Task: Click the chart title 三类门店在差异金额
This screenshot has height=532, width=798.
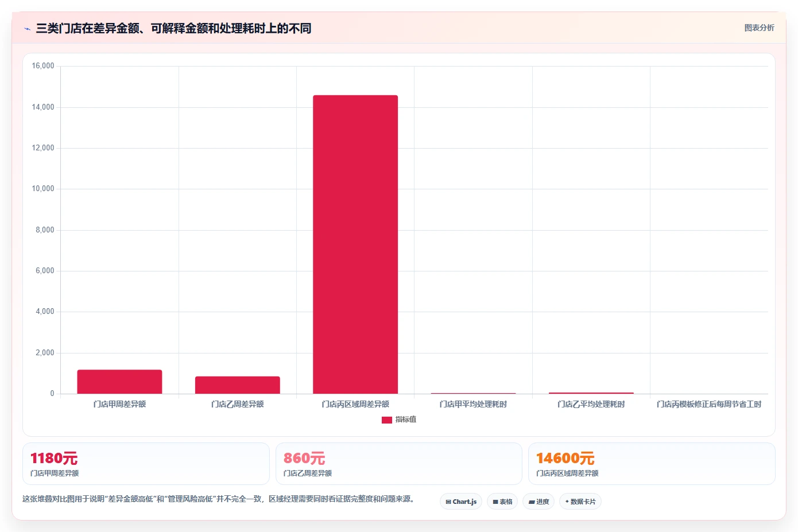Action: click(173, 28)
